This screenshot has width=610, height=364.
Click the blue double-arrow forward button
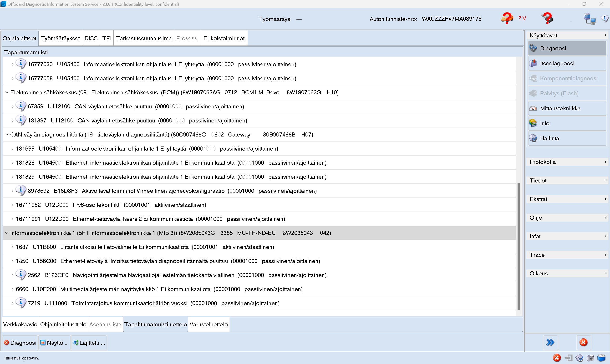click(550, 342)
